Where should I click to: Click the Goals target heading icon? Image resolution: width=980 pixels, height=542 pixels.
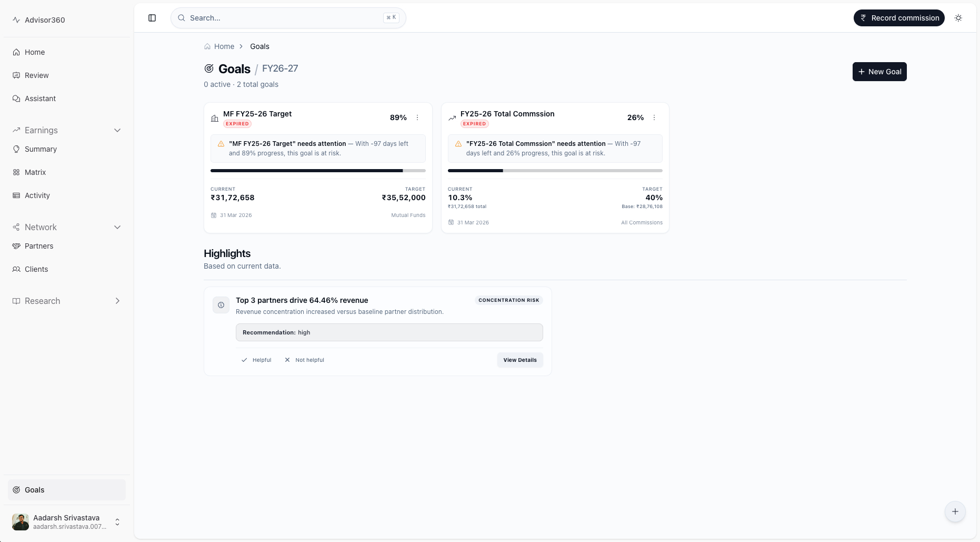(x=209, y=68)
